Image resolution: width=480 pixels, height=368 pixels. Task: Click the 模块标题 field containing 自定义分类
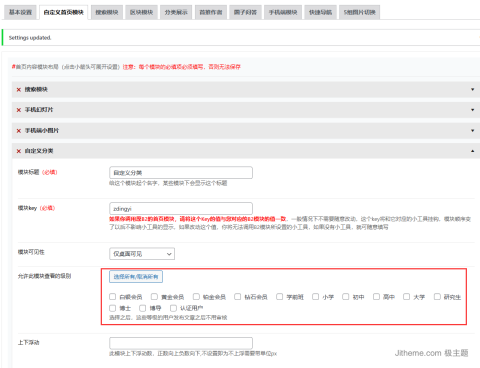[181, 173]
